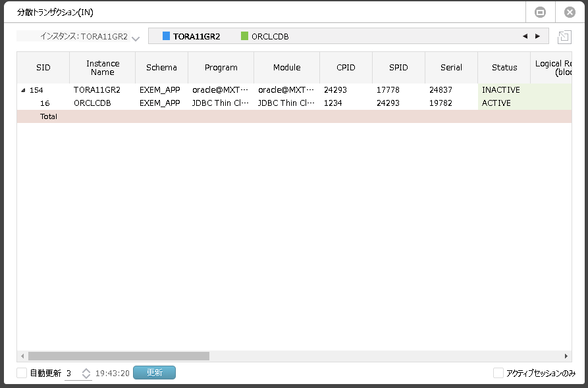Click the window restore icon in title bar
This screenshot has width=588, height=388.
coord(540,12)
